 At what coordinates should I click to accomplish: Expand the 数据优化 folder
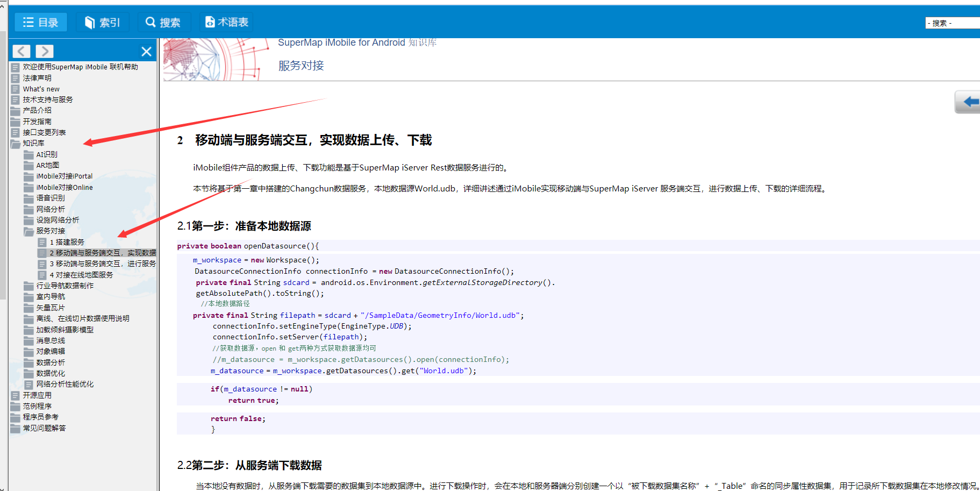coord(51,373)
